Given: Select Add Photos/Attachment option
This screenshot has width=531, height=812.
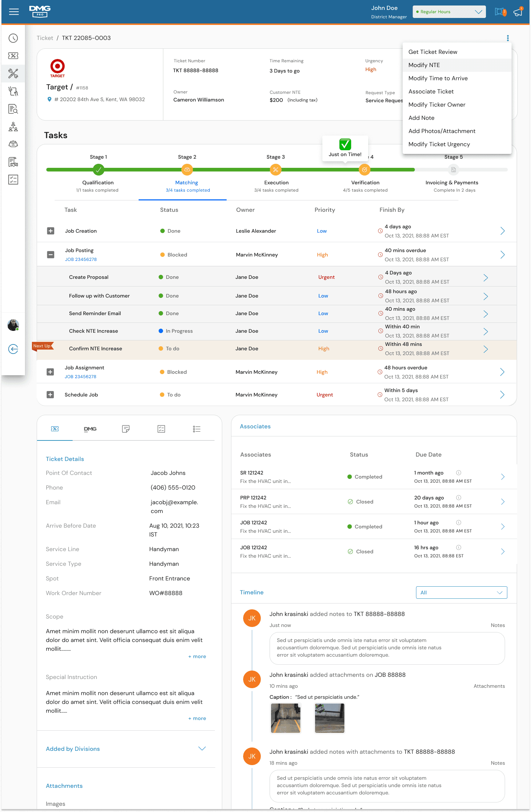Looking at the screenshot, I should (x=457, y=131).
